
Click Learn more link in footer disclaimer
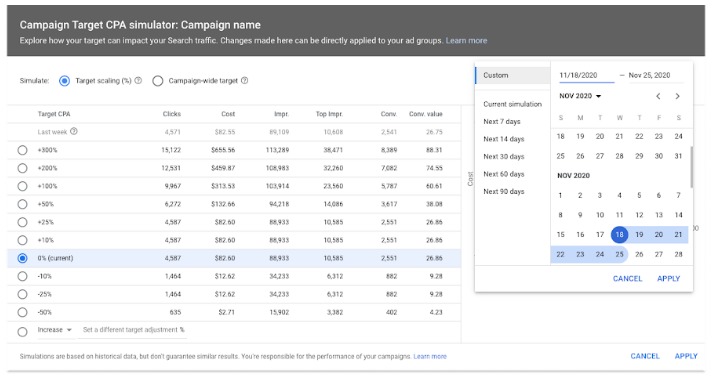pos(430,357)
